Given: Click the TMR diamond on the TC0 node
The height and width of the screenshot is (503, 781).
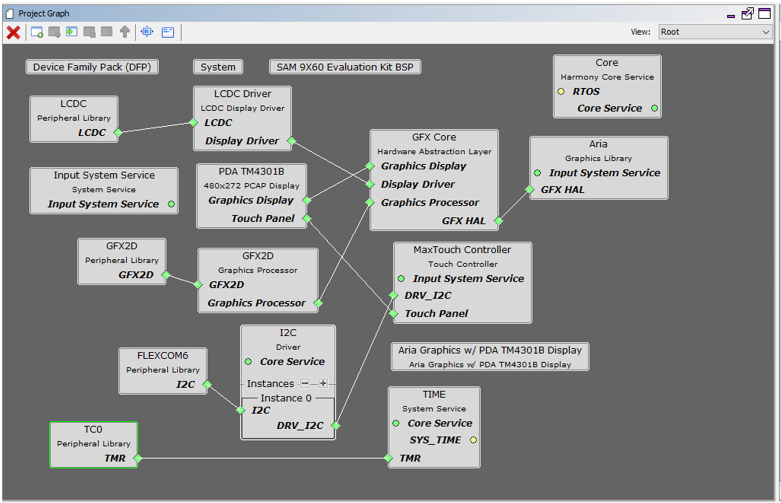Looking at the screenshot, I should [x=138, y=458].
